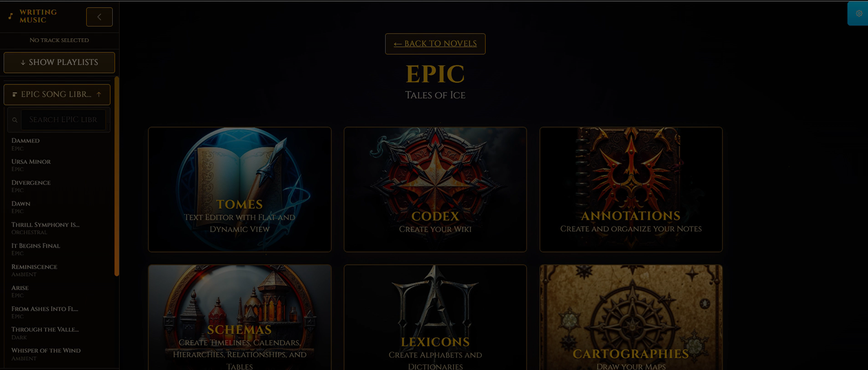Collapse Epic Song Library with the up arrow
This screenshot has width=868, height=370.
pos(99,95)
